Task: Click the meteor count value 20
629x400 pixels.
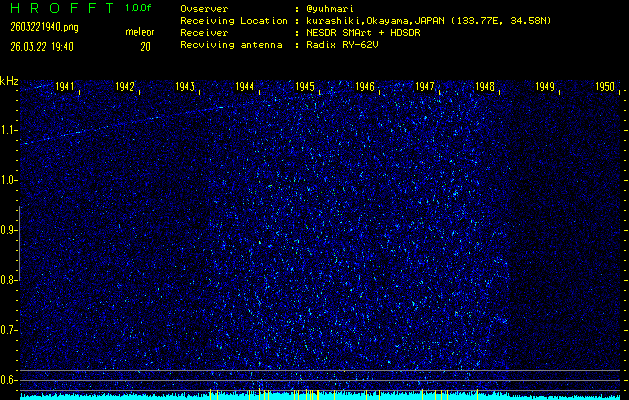Action: click(x=145, y=46)
